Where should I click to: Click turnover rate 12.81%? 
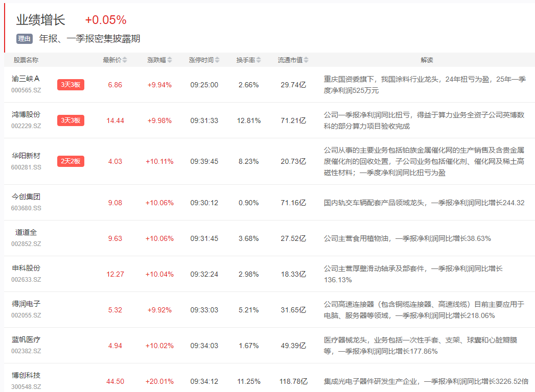tap(249, 120)
